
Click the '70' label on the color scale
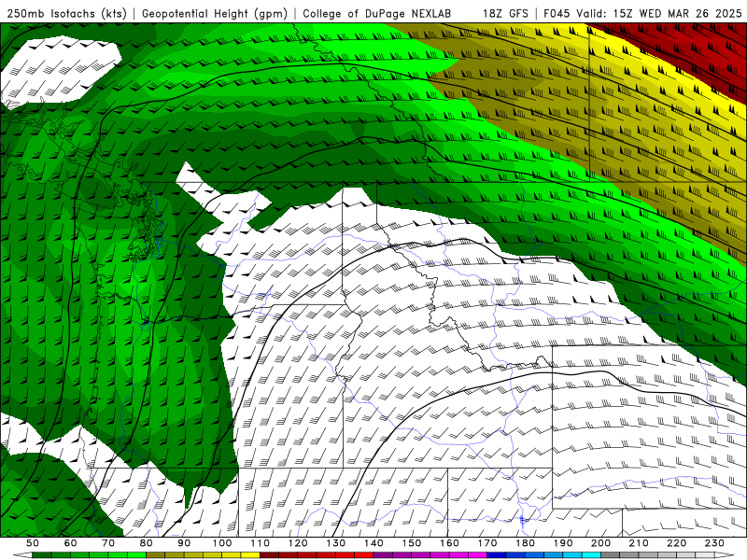pyautogui.click(x=108, y=543)
